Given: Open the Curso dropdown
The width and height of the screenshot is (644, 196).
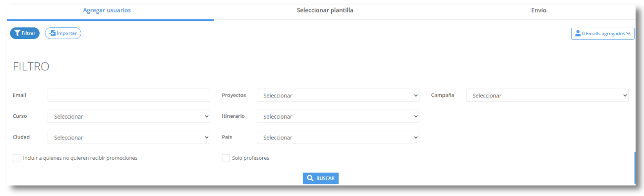Looking at the screenshot, I should click(x=129, y=116).
